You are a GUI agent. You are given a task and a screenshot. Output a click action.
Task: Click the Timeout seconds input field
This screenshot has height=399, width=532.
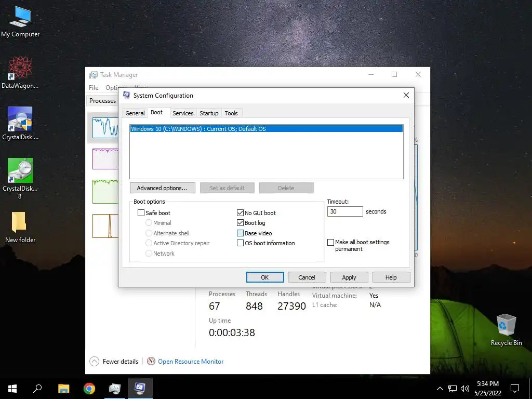point(345,211)
